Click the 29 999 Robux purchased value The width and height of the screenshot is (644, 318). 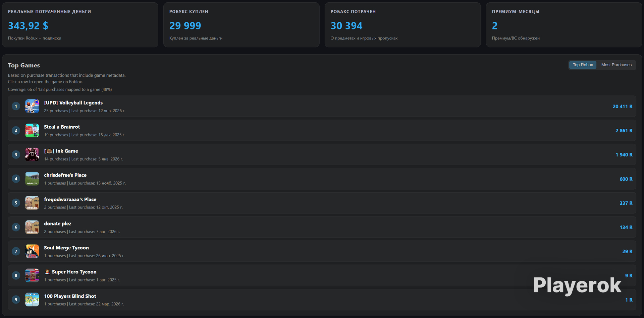click(185, 26)
